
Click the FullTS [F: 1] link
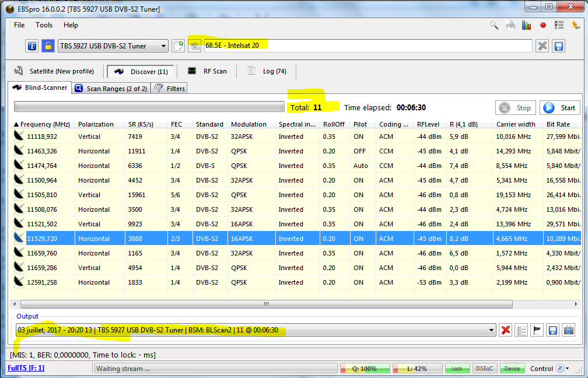click(x=25, y=368)
